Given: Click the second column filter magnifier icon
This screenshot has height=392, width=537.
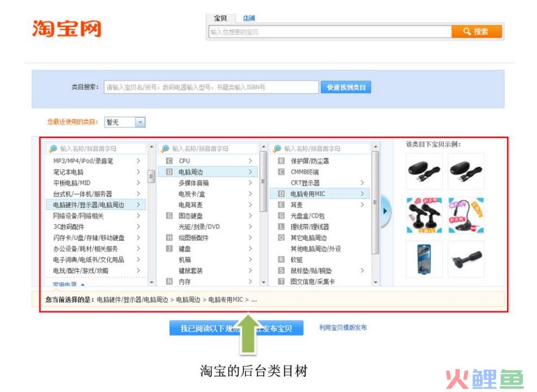Looking at the screenshot, I should coord(165,149).
